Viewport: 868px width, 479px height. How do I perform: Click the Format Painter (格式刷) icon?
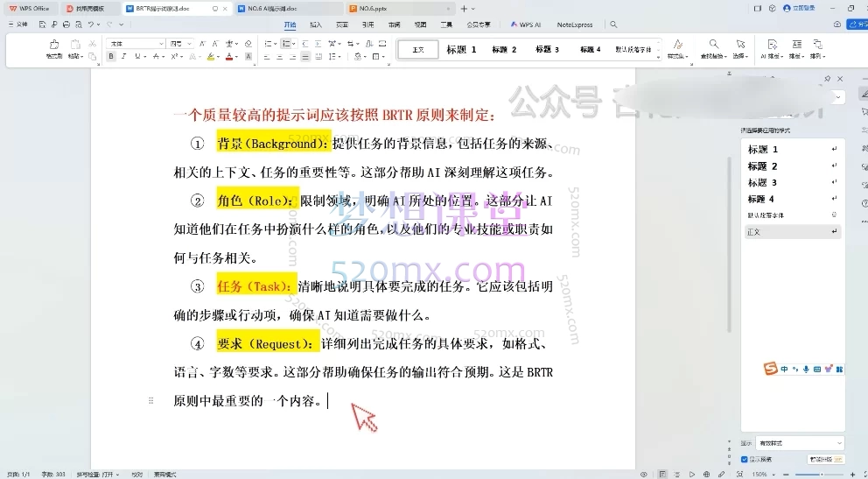[54, 46]
